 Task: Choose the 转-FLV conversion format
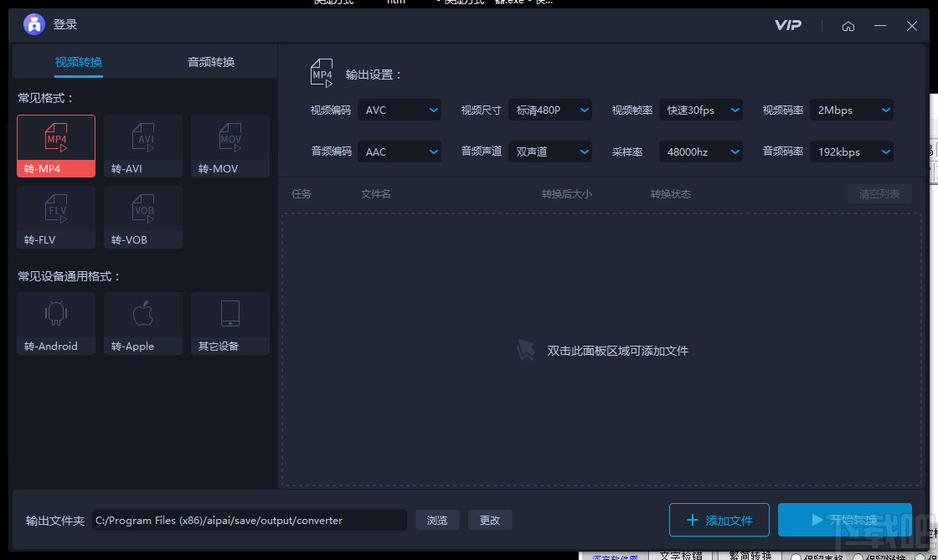pos(55,218)
